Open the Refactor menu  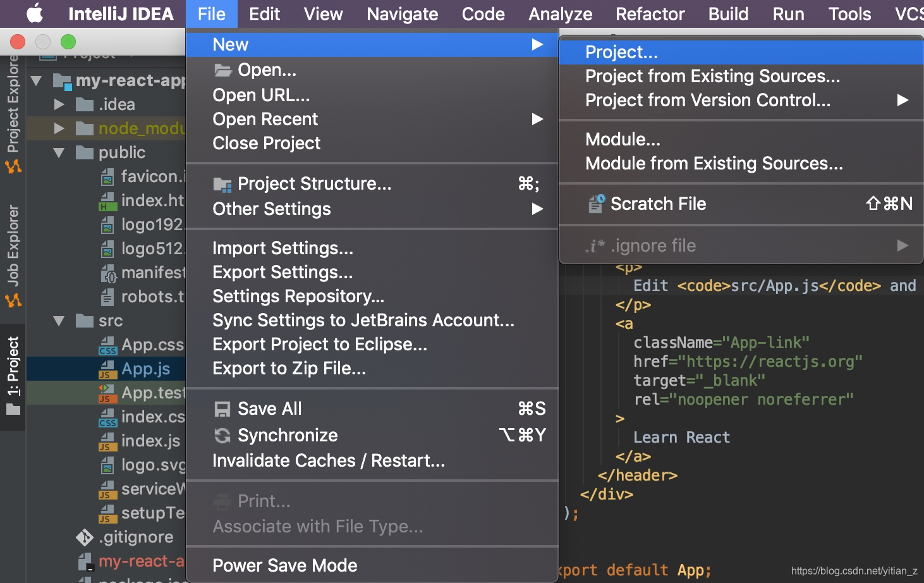pyautogui.click(x=650, y=14)
